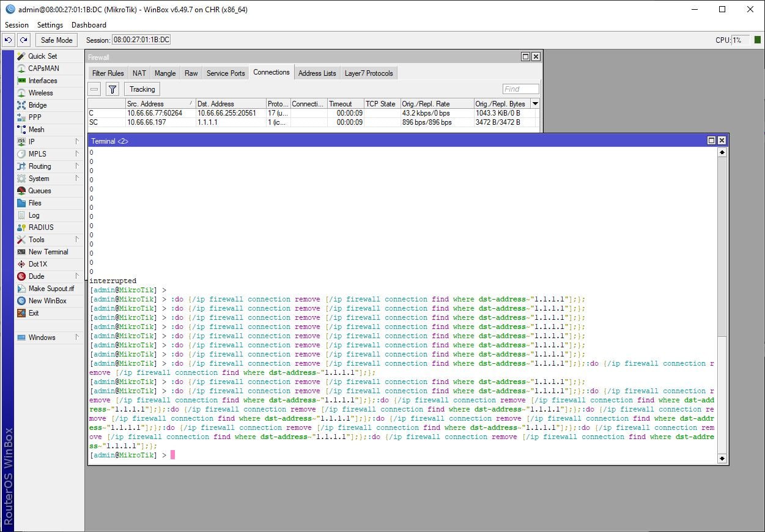Click Make Supout.rif in sidebar
This screenshot has height=532, width=765.
(51, 289)
